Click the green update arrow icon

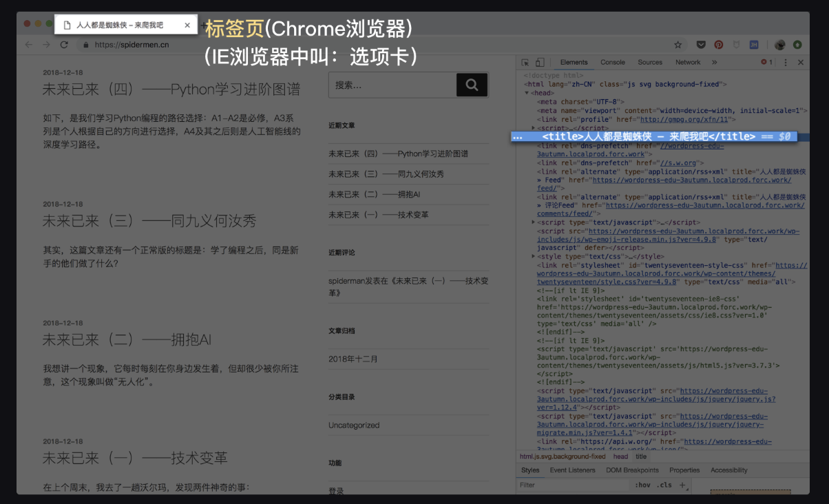797,45
